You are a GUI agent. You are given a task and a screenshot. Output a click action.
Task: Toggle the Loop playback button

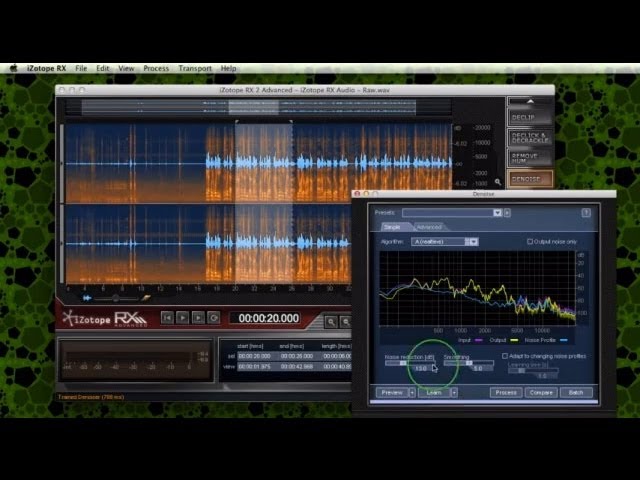click(x=213, y=318)
